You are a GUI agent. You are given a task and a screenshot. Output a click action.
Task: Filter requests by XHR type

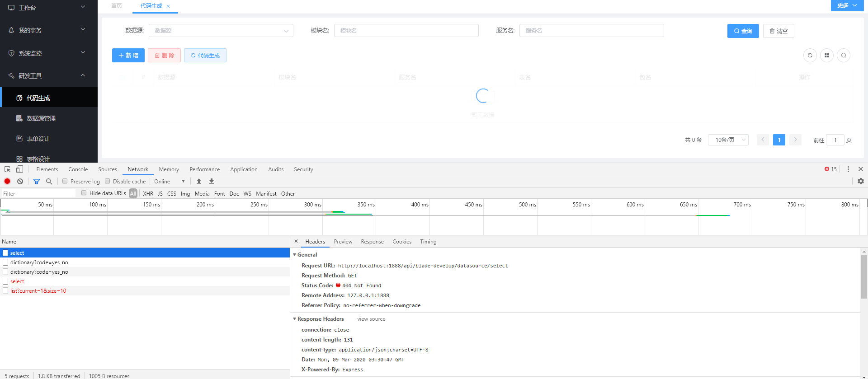148,193
